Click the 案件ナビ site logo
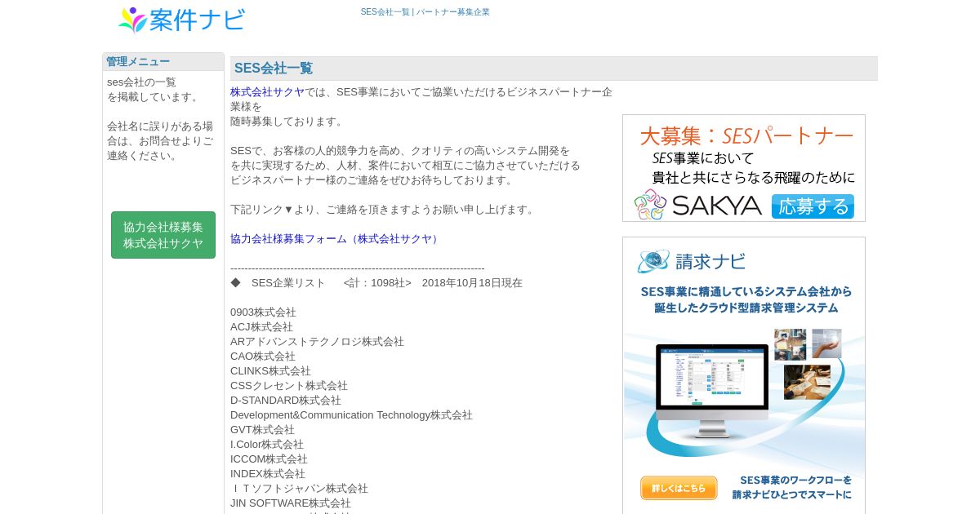 pyautogui.click(x=181, y=20)
